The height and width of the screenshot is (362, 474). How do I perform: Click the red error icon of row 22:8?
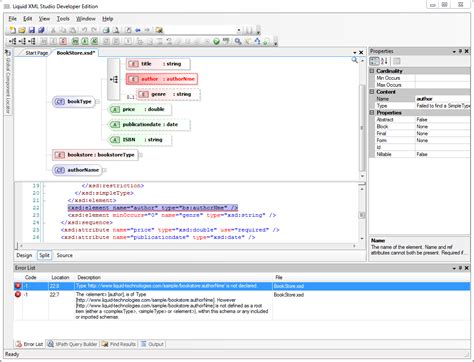[18, 286]
